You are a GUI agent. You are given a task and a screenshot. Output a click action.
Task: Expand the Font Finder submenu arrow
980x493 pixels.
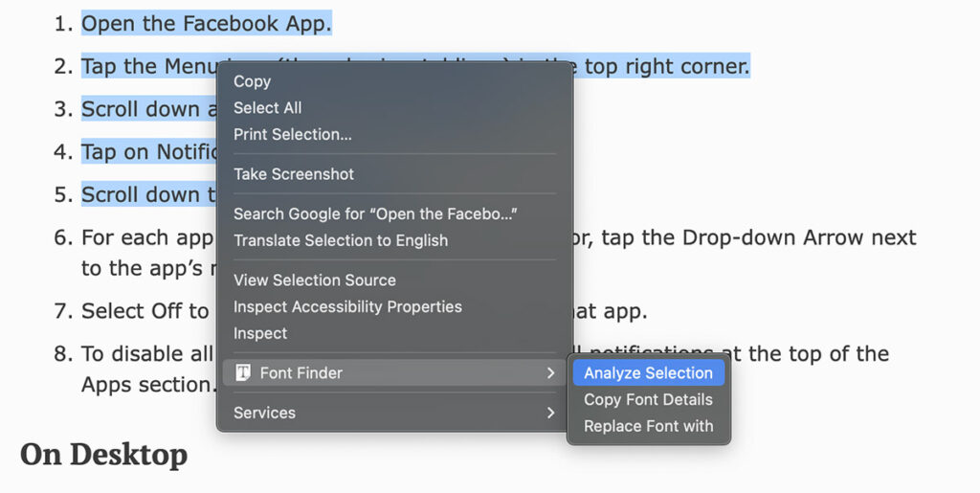coord(550,373)
